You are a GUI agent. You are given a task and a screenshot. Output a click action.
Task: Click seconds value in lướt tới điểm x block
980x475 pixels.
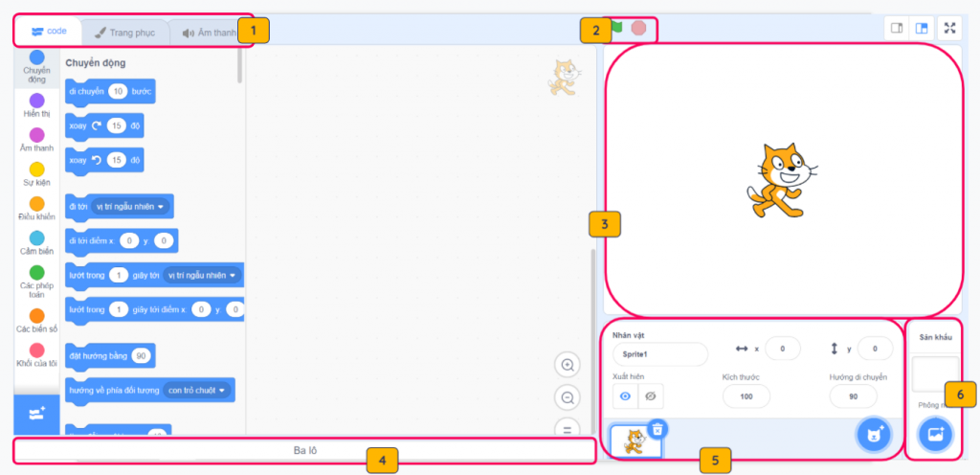(x=118, y=309)
